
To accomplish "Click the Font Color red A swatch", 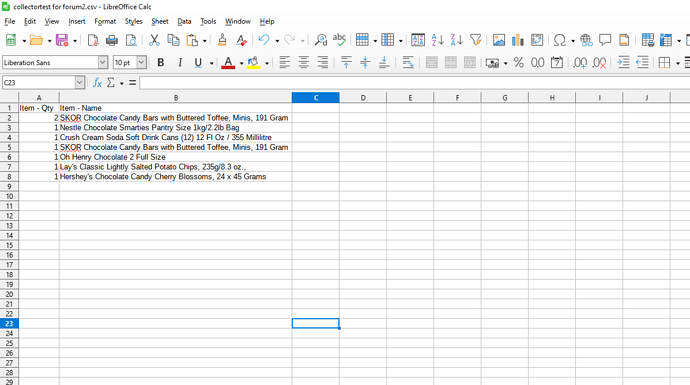I will 228,62.
